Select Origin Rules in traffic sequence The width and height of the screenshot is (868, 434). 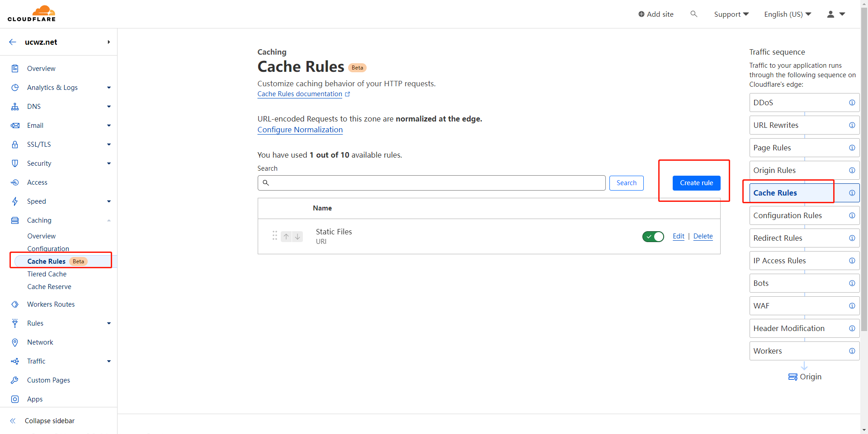[x=804, y=170]
